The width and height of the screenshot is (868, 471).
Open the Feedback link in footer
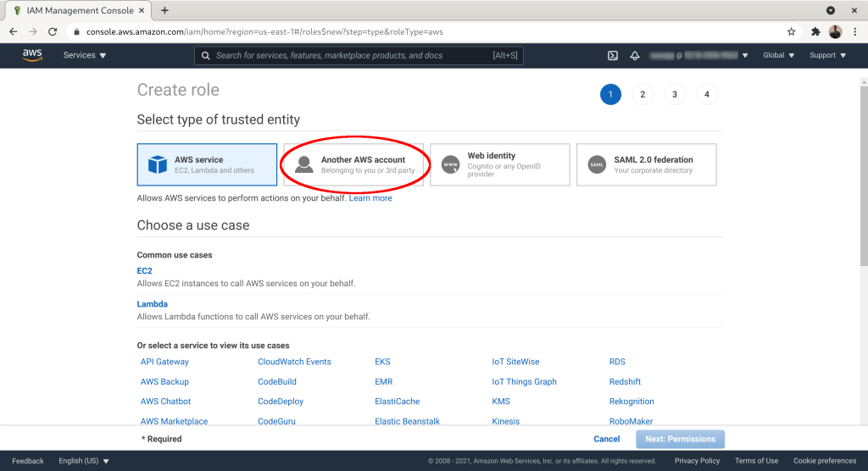pyautogui.click(x=28, y=461)
